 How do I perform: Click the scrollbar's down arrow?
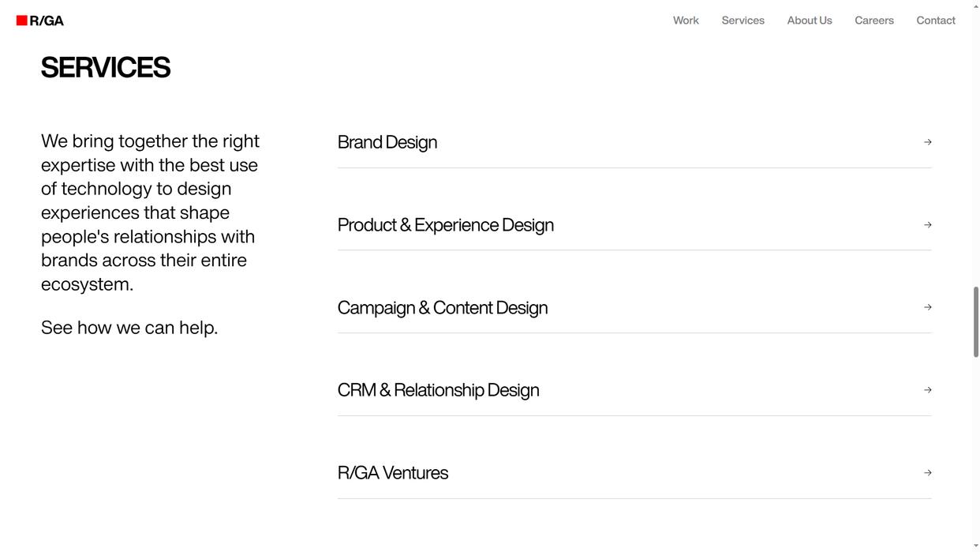976,546
